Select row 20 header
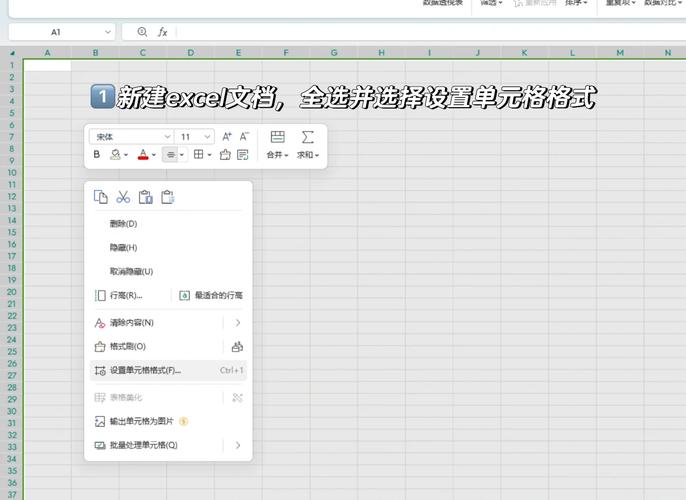Screen dimensions: 686x500 tap(12, 292)
